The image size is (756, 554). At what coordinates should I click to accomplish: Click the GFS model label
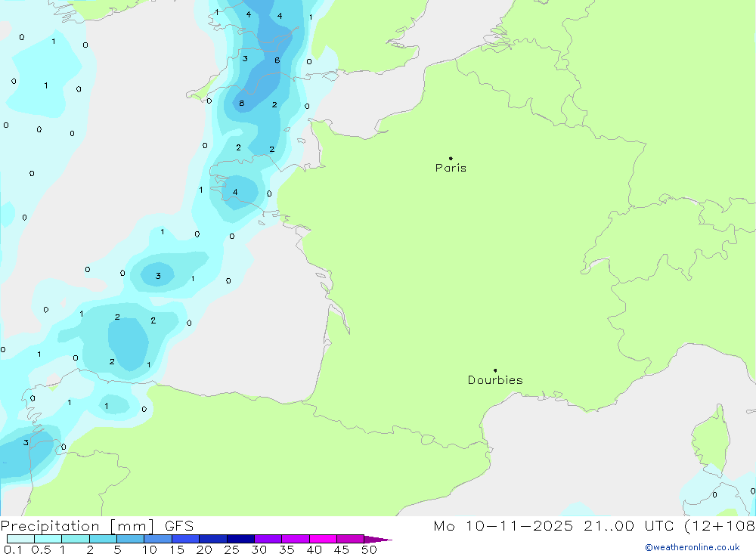click(179, 525)
